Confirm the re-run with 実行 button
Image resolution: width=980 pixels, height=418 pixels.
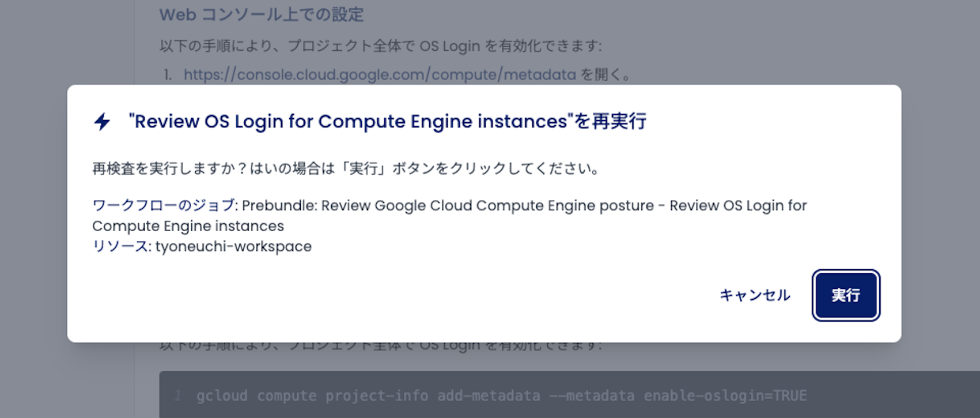846,295
